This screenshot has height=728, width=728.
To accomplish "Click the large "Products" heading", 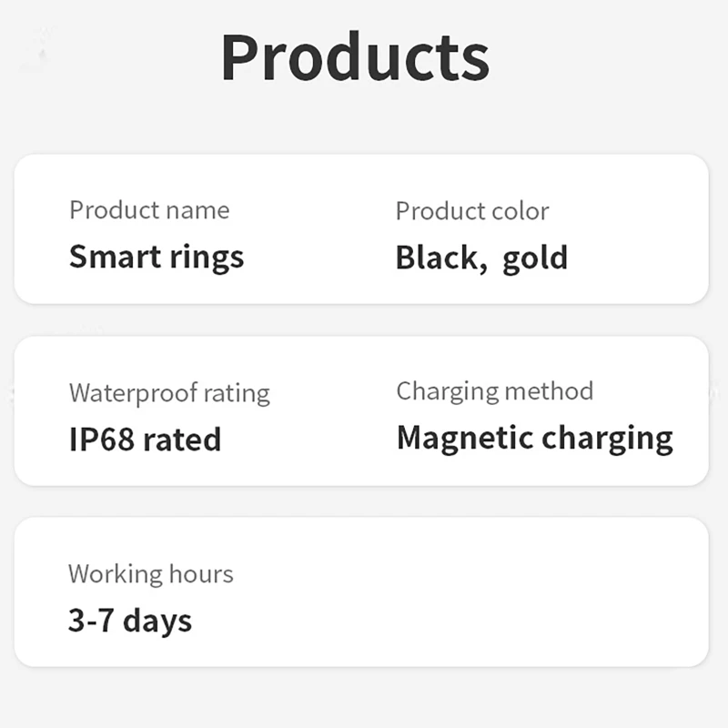I will point(355,56).
